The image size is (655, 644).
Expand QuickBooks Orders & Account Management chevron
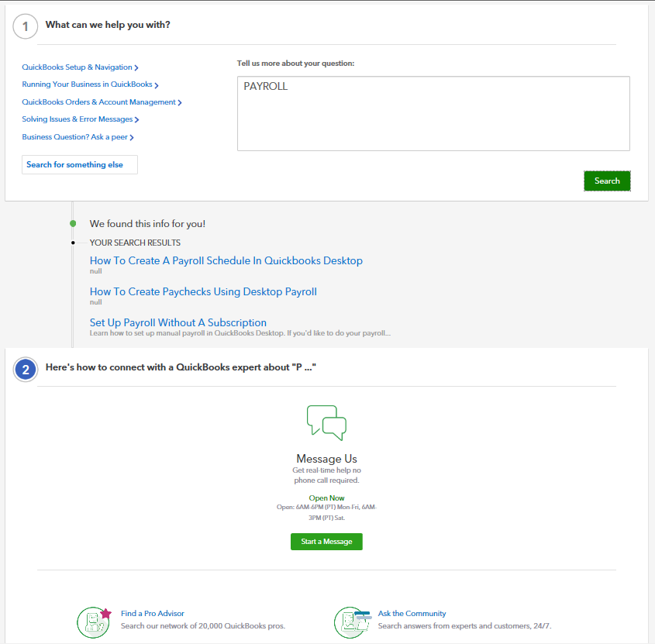[180, 103]
